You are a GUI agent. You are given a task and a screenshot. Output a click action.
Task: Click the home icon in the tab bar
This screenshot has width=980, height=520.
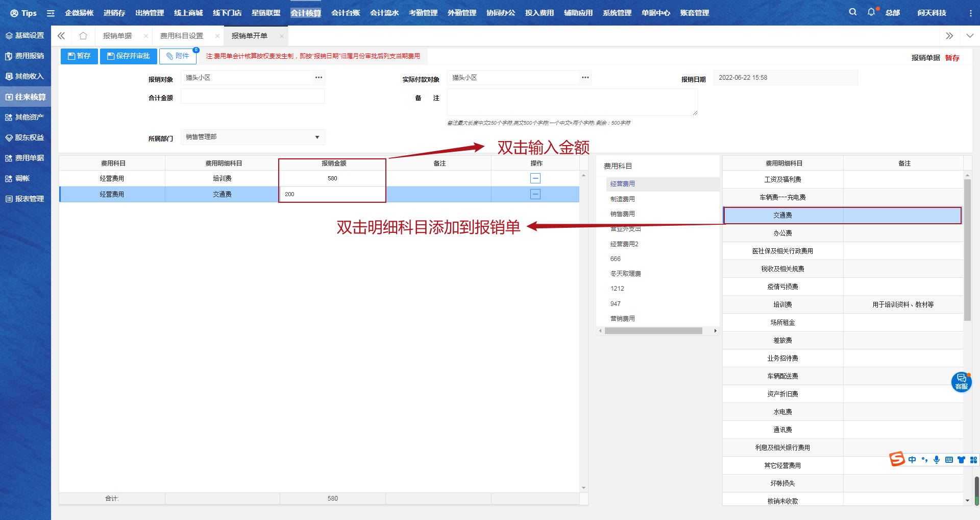[83, 36]
